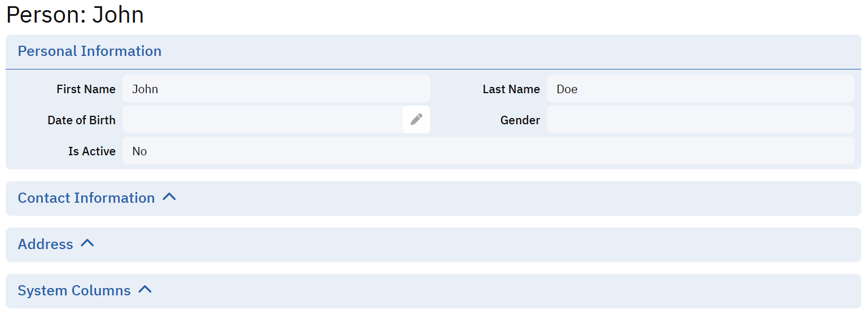This screenshot has height=314, width=868.
Task: Click the First Name field containing John
Action: click(x=276, y=89)
